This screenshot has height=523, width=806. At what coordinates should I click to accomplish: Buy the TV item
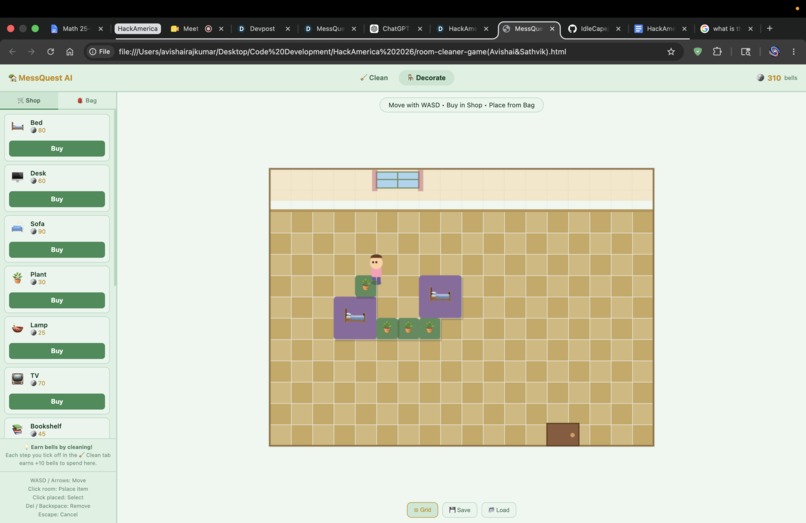57,401
